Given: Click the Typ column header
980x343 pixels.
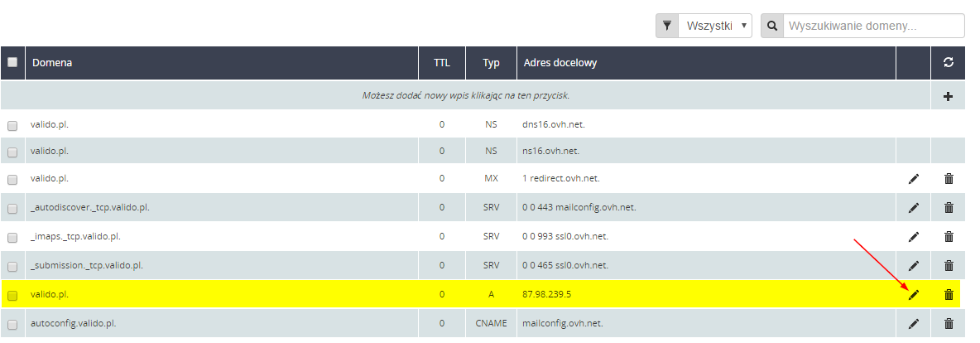Looking at the screenshot, I should tap(492, 63).
